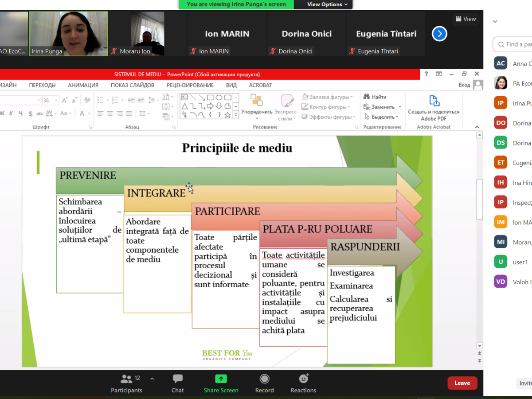This screenshot has height=399, width=532.
Task: Open PowerPoint help question mark icon
Action: tap(426, 74)
